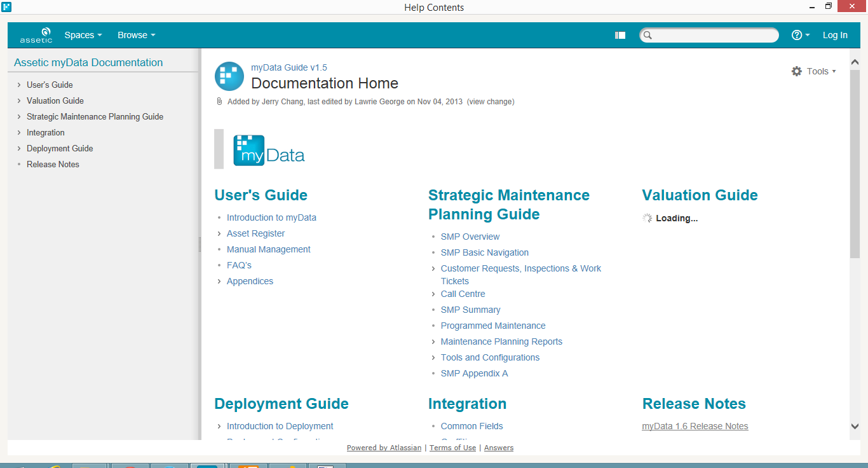
Task: Open Programmed Maintenance link
Action: [x=493, y=326]
